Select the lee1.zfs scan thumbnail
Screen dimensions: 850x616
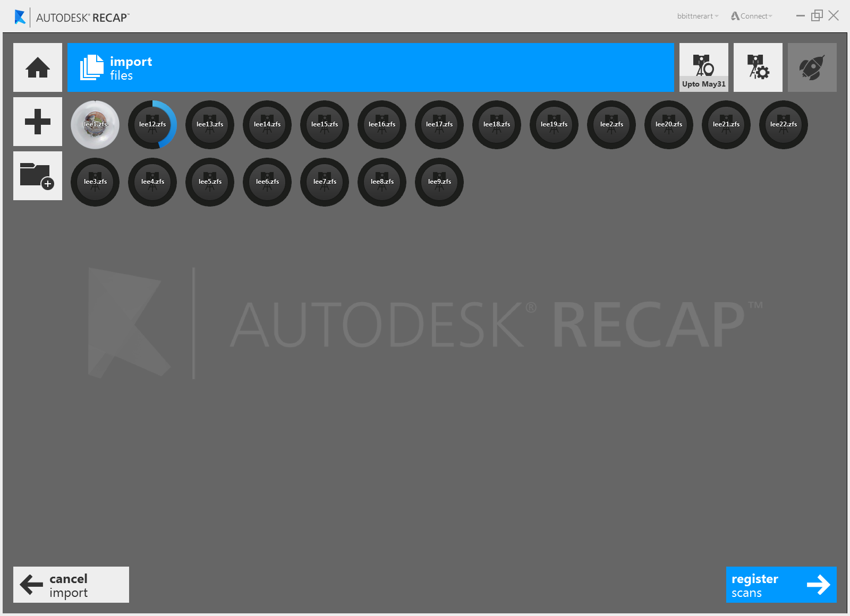[x=95, y=125]
